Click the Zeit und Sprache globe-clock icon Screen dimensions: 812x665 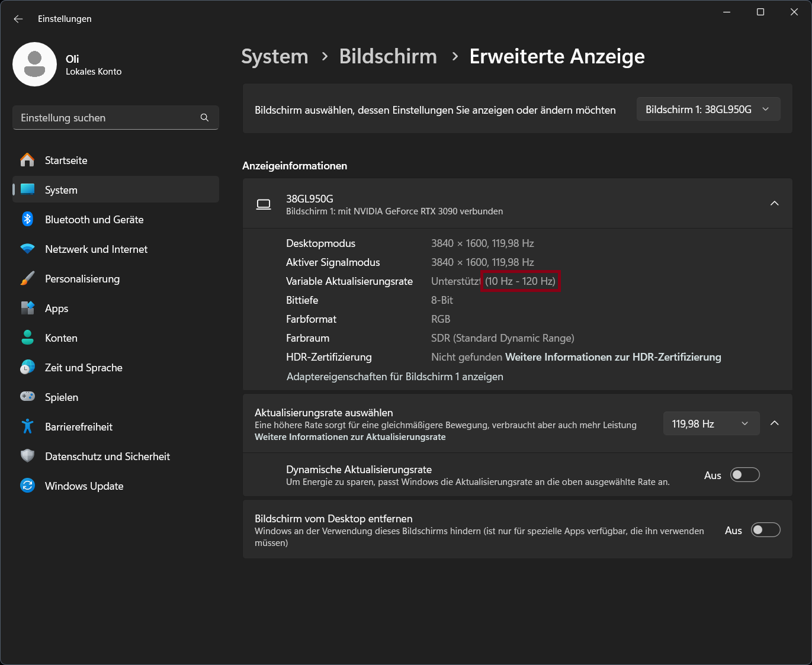coord(27,367)
